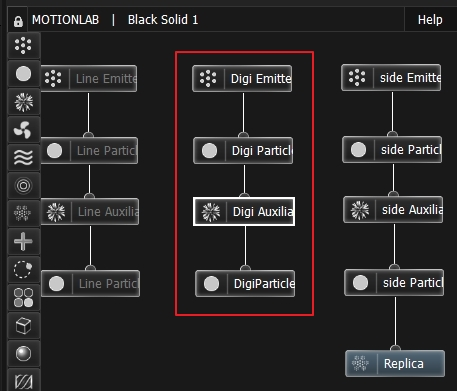Viewport: 457px width, 391px height.
Task: Click the lock icon beside MOTIONLAB
Action: 18,21
